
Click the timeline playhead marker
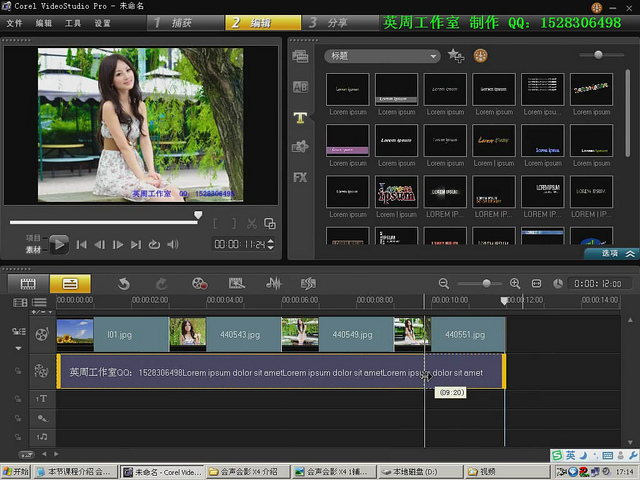[x=504, y=300]
